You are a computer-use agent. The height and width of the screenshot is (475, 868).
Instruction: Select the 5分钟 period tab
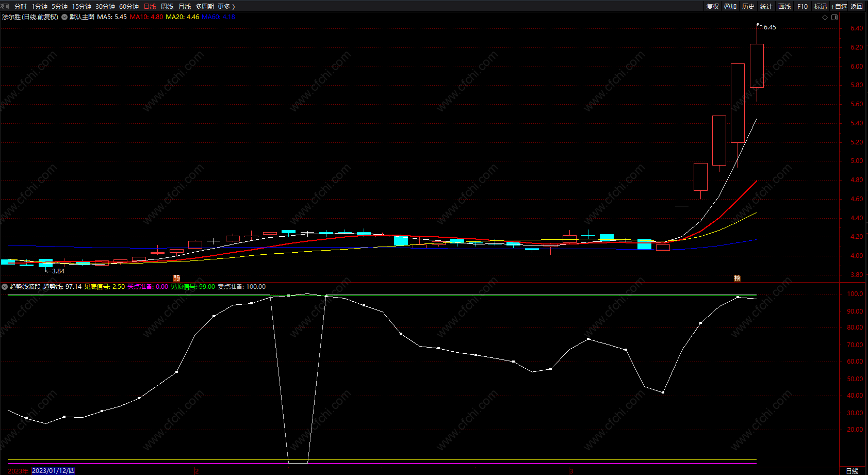[59, 7]
